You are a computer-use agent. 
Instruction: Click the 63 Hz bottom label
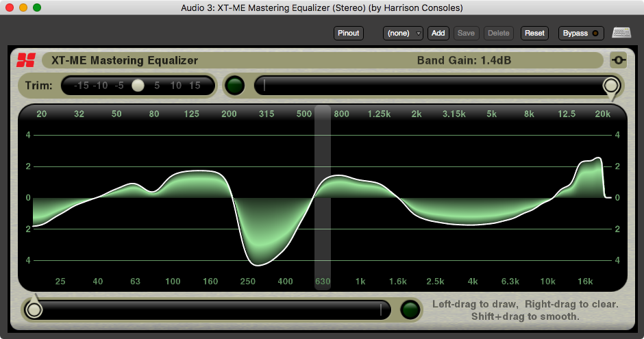(x=135, y=281)
